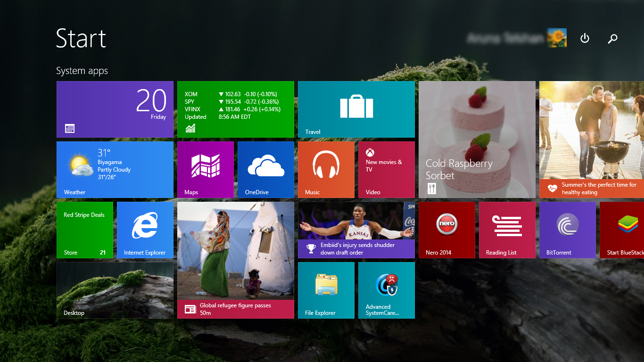The image size is (644, 362).
Task: Open Cold Raspberry Sorbet food tile
Action: click(x=477, y=140)
